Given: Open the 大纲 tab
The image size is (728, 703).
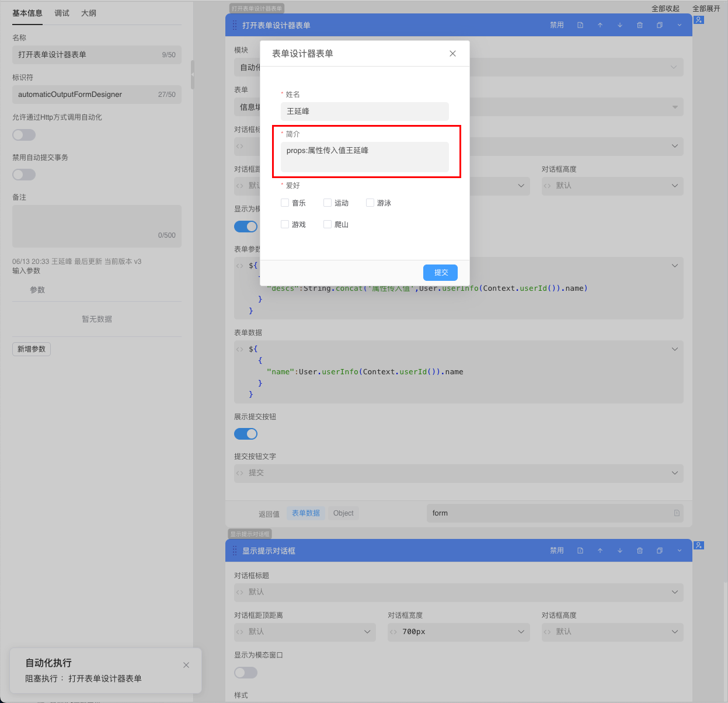Looking at the screenshot, I should coord(89,13).
